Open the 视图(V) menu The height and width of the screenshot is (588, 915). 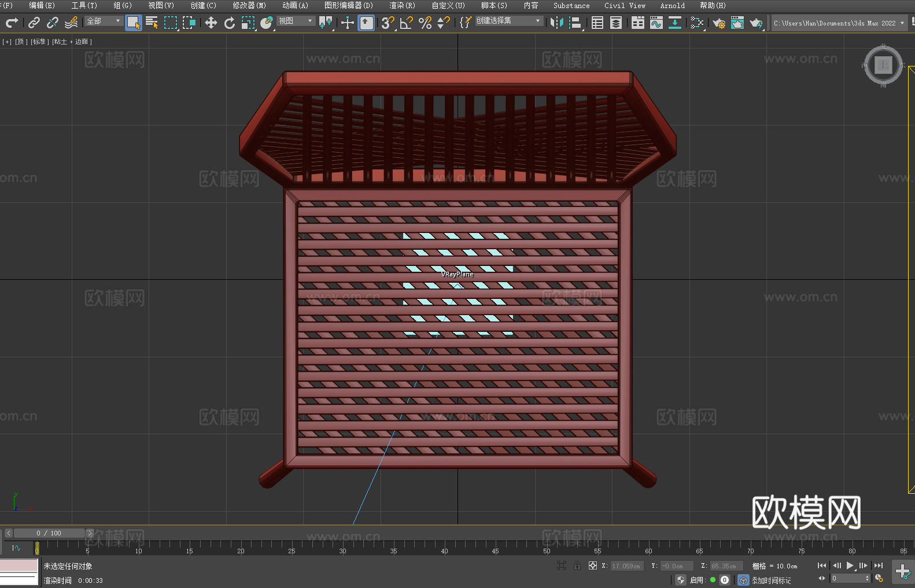(x=161, y=5)
